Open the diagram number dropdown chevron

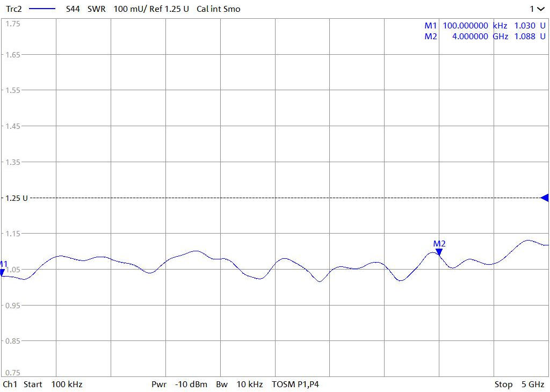click(x=542, y=9)
